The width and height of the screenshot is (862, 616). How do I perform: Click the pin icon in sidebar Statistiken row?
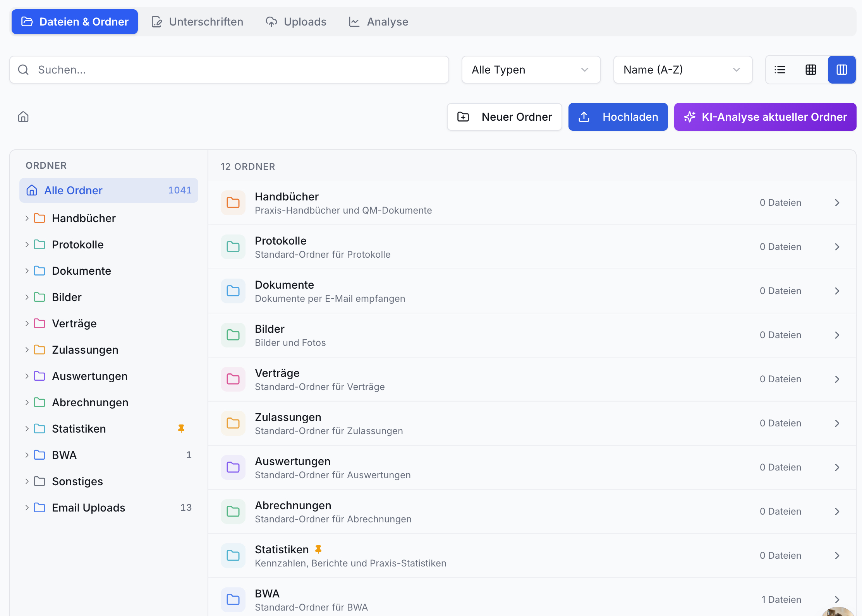point(181,428)
